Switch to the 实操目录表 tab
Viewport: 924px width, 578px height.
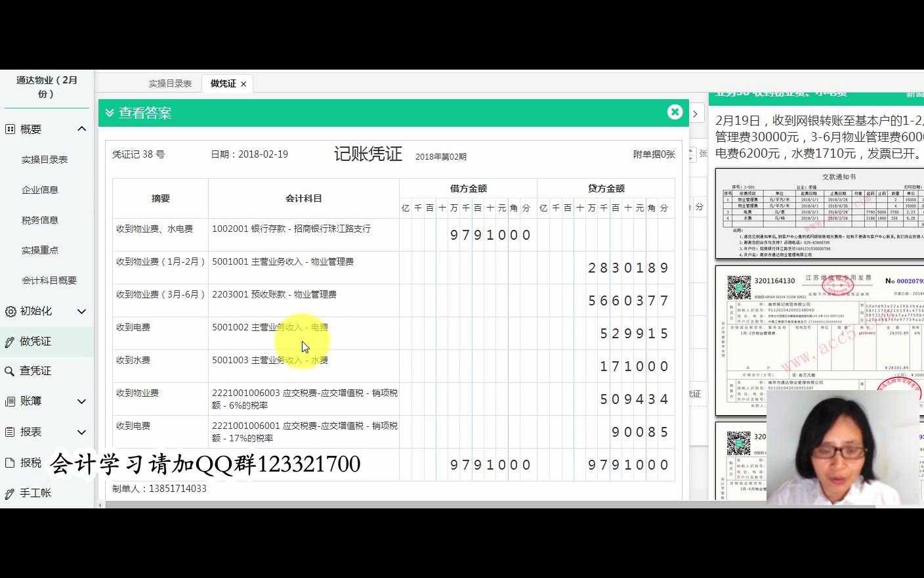click(x=170, y=83)
